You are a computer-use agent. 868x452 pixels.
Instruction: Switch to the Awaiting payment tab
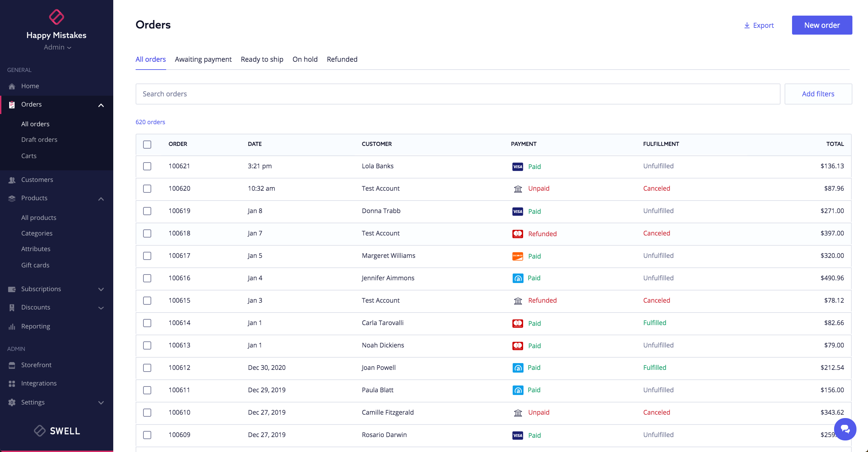tap(203, 59)
